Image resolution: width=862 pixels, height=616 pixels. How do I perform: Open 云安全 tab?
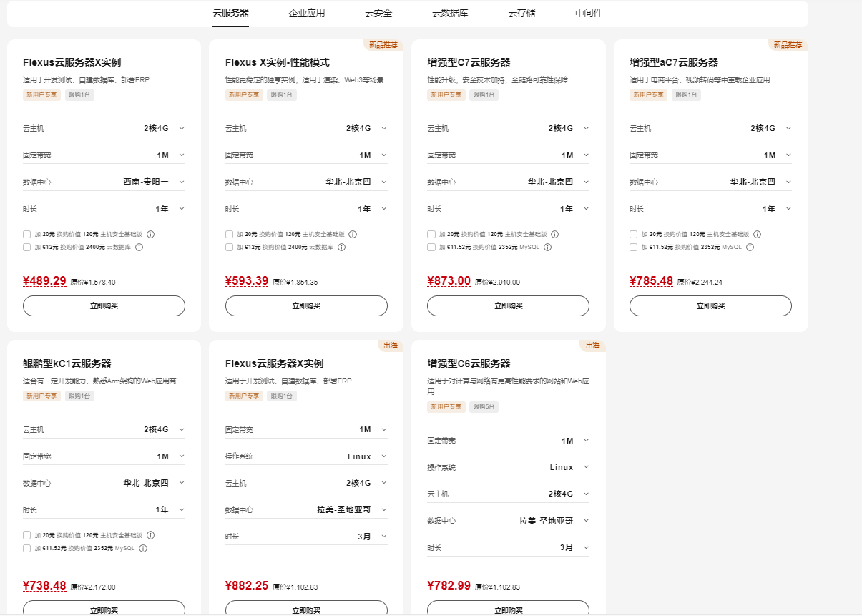click(378, 13)
